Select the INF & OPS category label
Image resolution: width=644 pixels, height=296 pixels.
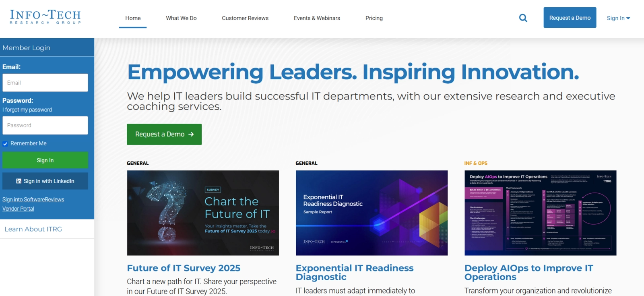[476, 163]
